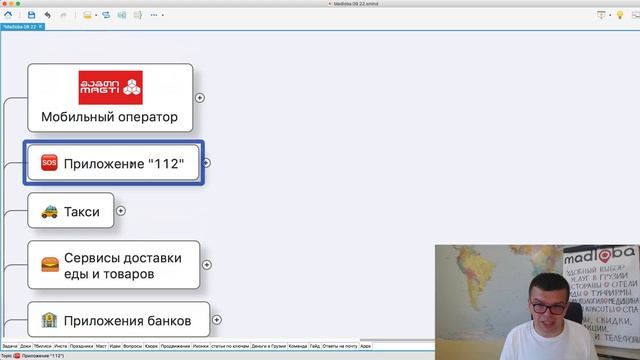Click the yellow taxi car icon

click(49, 211)
